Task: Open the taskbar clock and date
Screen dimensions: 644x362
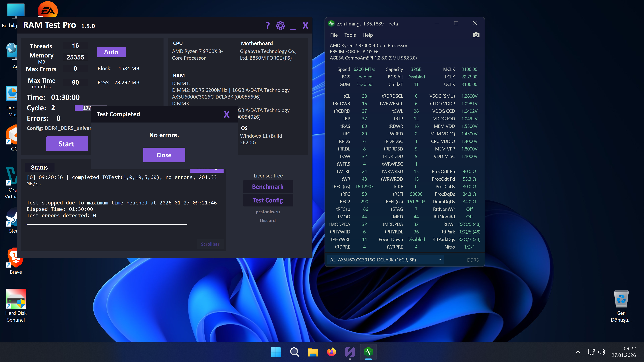Action: (624, 352)
